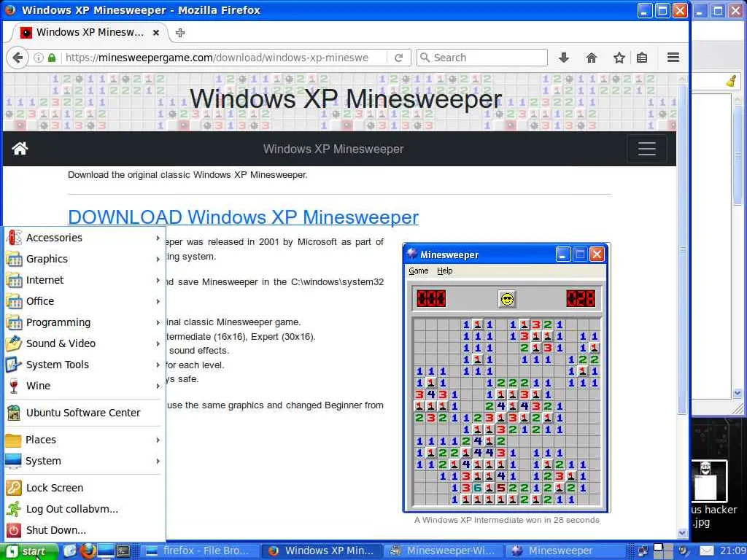
Task: Click the start button on the taskbar
Action: point(28,551)
